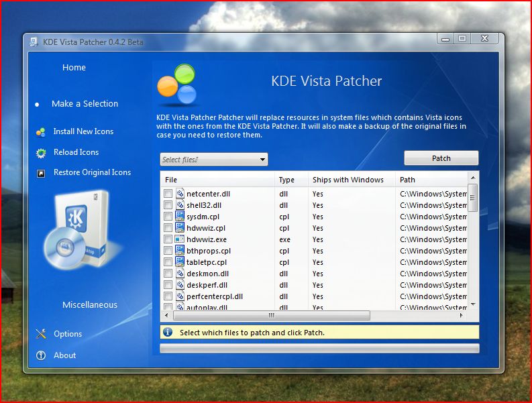Open the About page link

pyautogui.click(x=65, y=355)
